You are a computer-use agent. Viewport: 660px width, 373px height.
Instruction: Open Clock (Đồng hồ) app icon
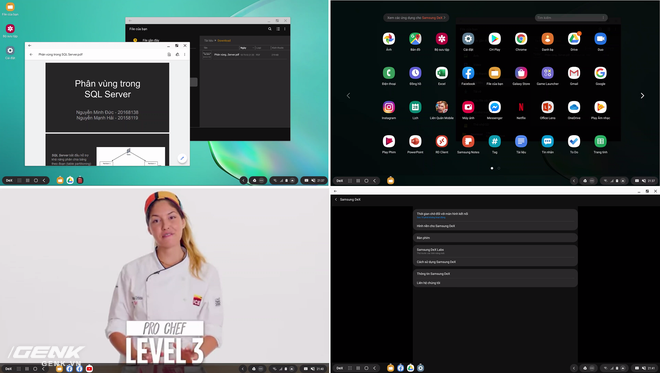tap(415, 73)
